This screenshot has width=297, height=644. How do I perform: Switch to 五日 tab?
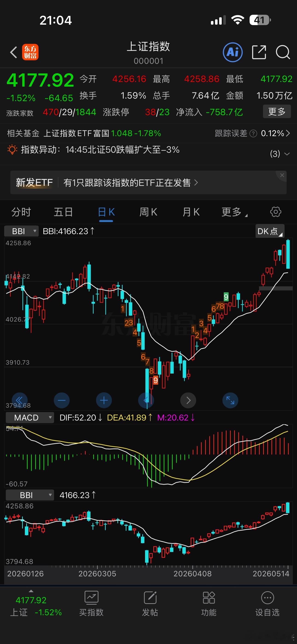tap(63, 212)
